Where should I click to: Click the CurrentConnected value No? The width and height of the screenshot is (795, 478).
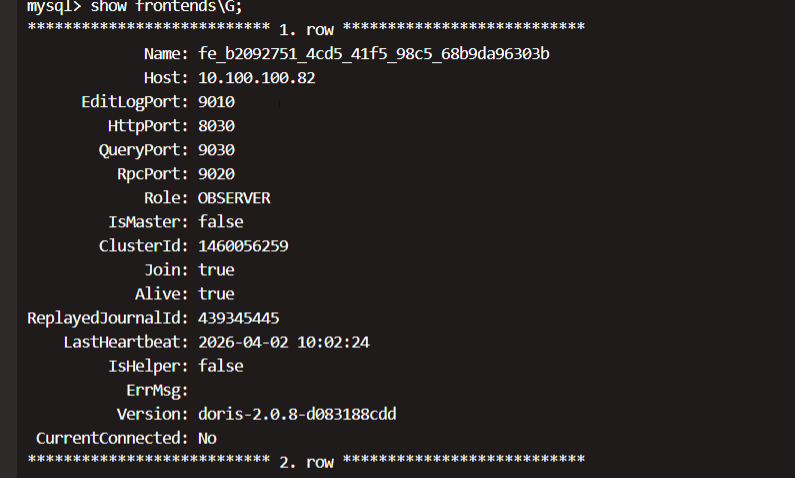click(208, 438)
